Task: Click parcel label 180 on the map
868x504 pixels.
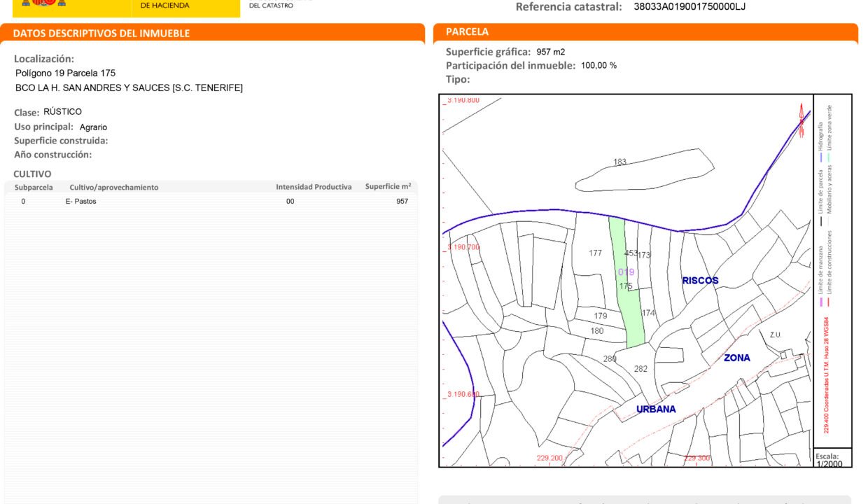Action: [597, 331]
